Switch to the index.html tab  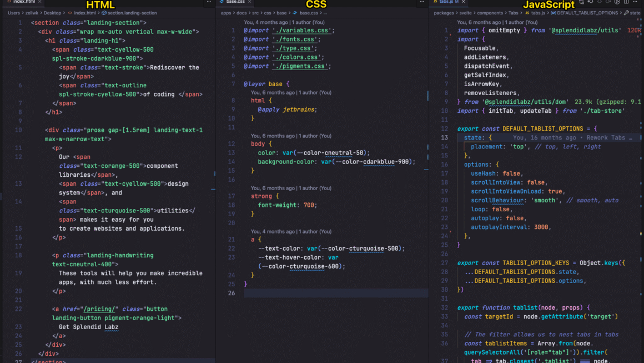pyautogui.click(x=23, y=2)
